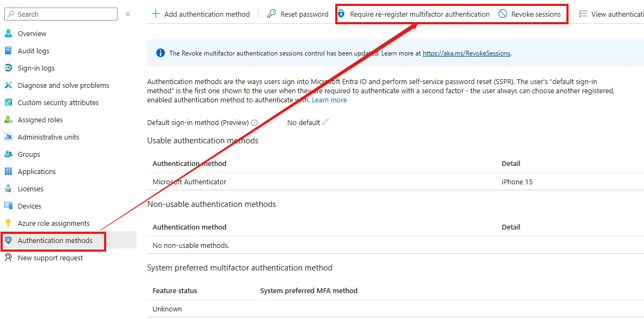Click the shield icon for Require re-register MFA
644x319 pixels.
(x=341, y=14)
